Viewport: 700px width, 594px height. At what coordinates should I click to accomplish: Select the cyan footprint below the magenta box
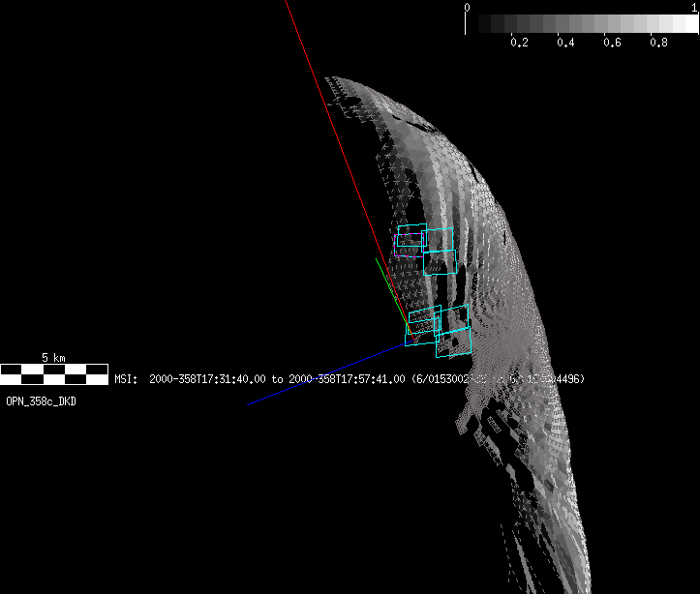point(441,261)
